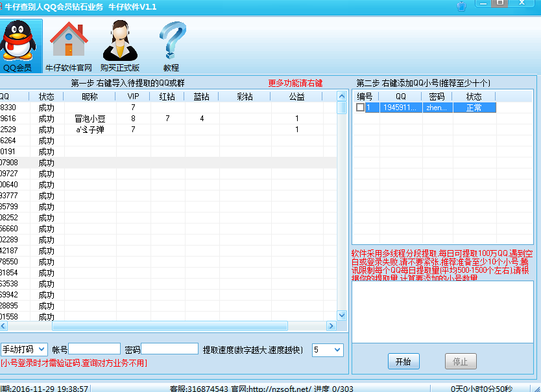Sort by the VIP column header
The width and height of the screenshot is (541, 392).
(133, 97)
